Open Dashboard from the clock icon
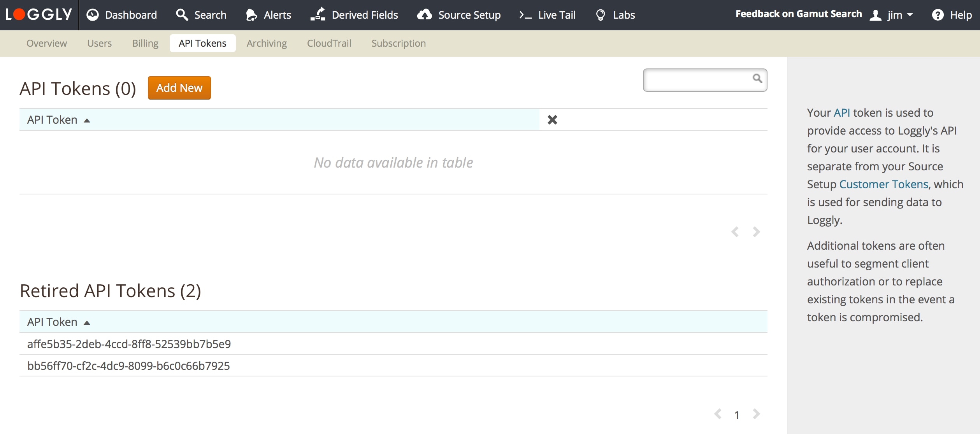Screen dimensions: 980x434 [93, 15]
